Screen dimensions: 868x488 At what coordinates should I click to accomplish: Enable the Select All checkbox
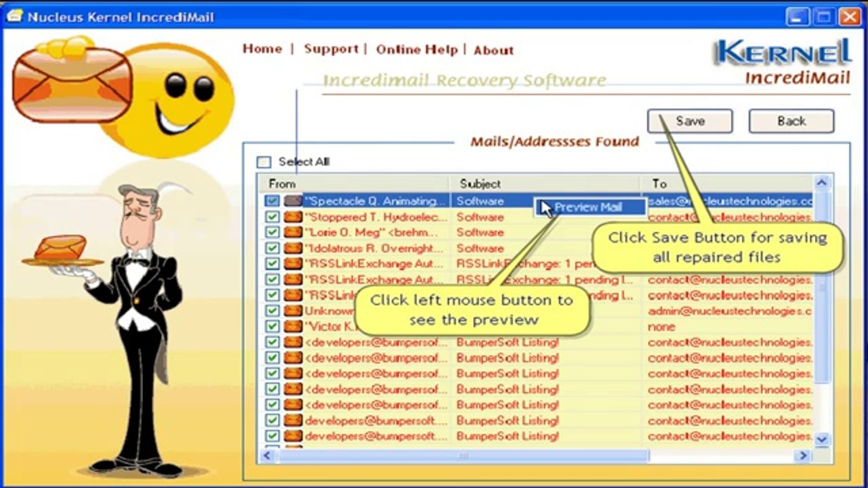pyautogui.click(x=264, y=162)
